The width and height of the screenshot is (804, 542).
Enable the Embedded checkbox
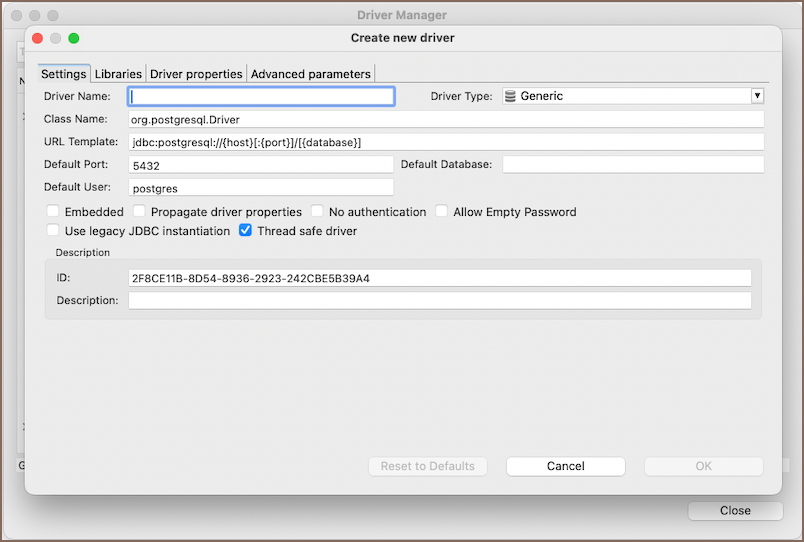pos(53,212)
